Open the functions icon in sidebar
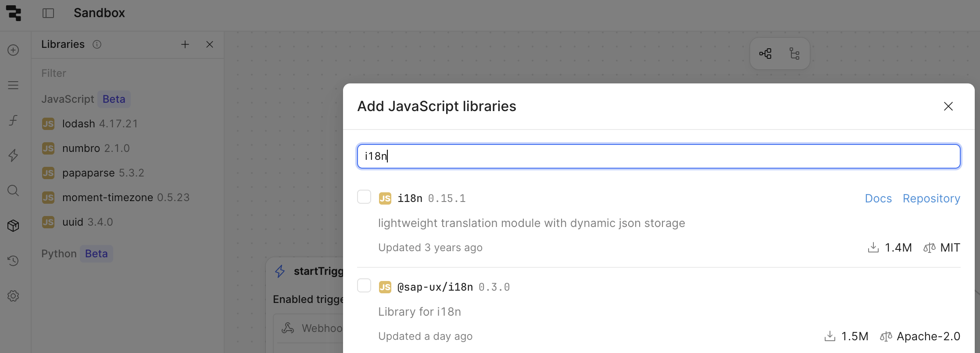 tap(13, 120)
